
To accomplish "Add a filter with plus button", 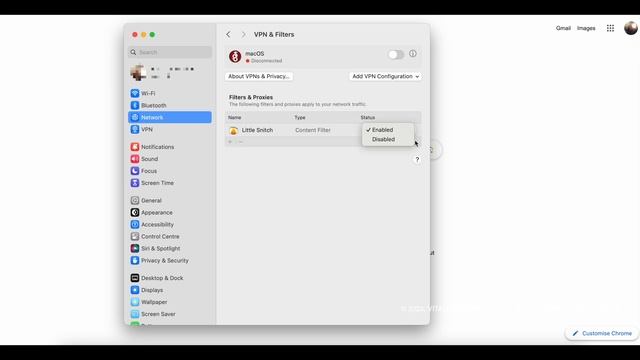I will click(230, 142).
